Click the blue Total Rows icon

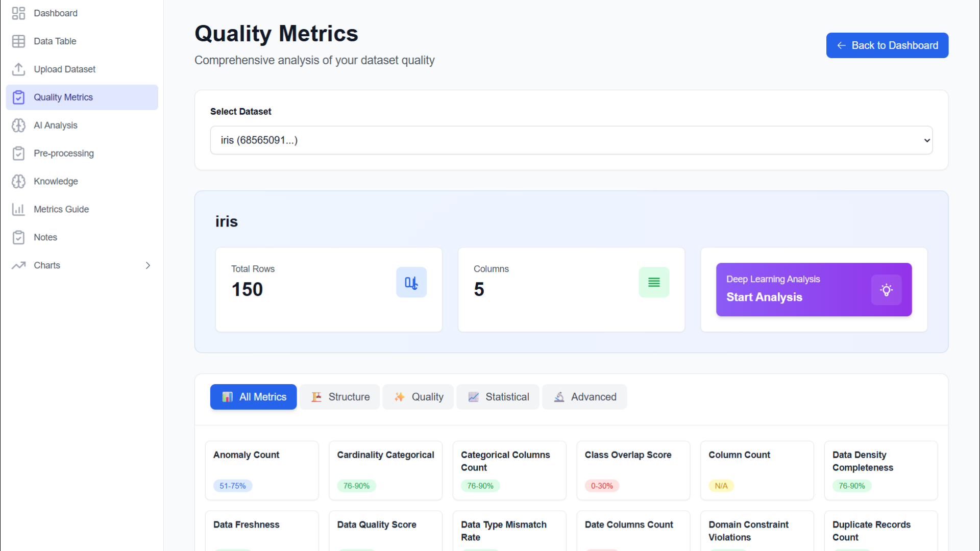(411, 282)
